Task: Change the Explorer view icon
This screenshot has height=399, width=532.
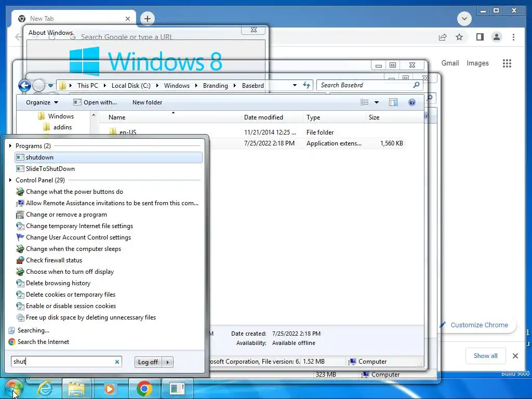Action: [365, 102]
